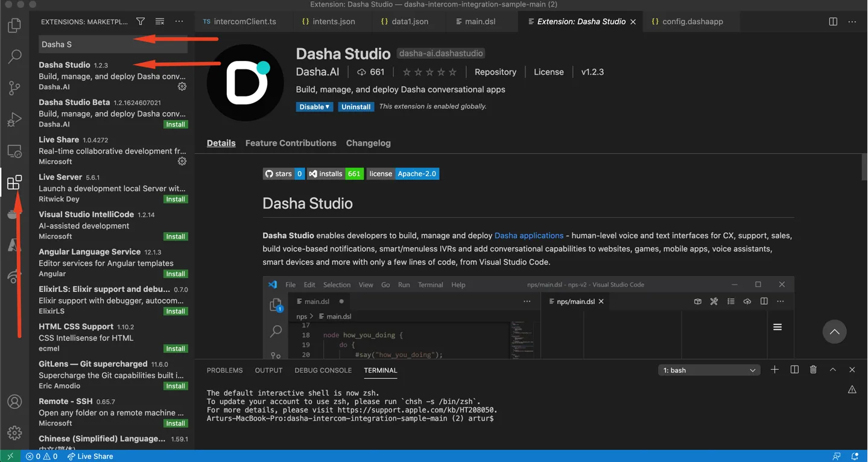The height and width of the screenshot is (462, 868).
Task: Select Angular Language Service extension
Action: click(112, 262)
